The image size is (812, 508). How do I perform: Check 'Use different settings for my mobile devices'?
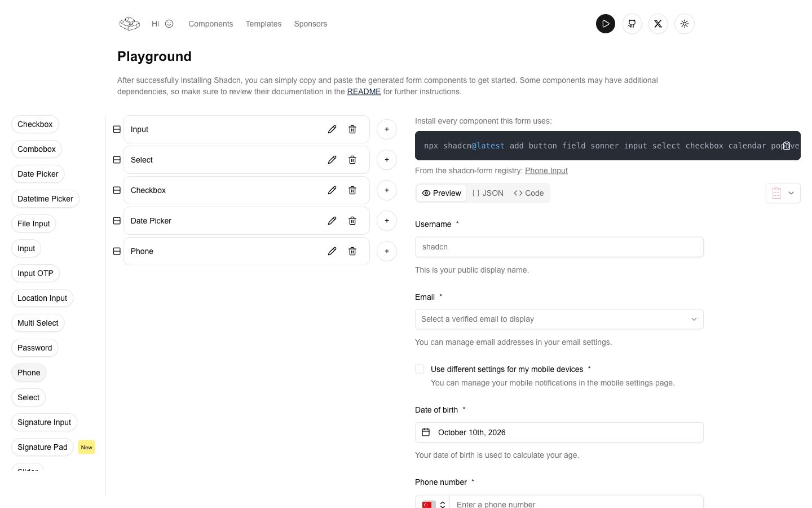(420, 369)
